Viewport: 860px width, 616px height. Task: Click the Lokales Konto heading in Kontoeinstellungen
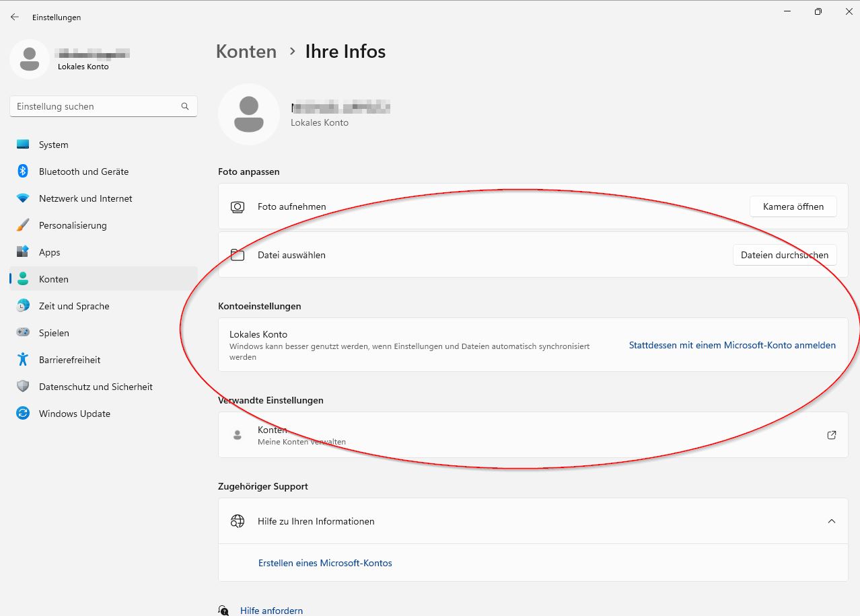[x=258, y=334]
